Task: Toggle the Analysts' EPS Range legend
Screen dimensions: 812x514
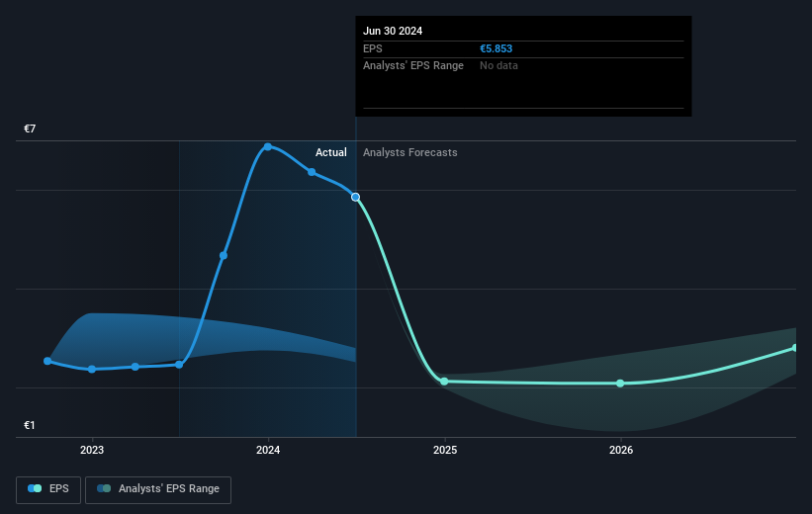Action: pyautogui.click(x=158, y=489)
